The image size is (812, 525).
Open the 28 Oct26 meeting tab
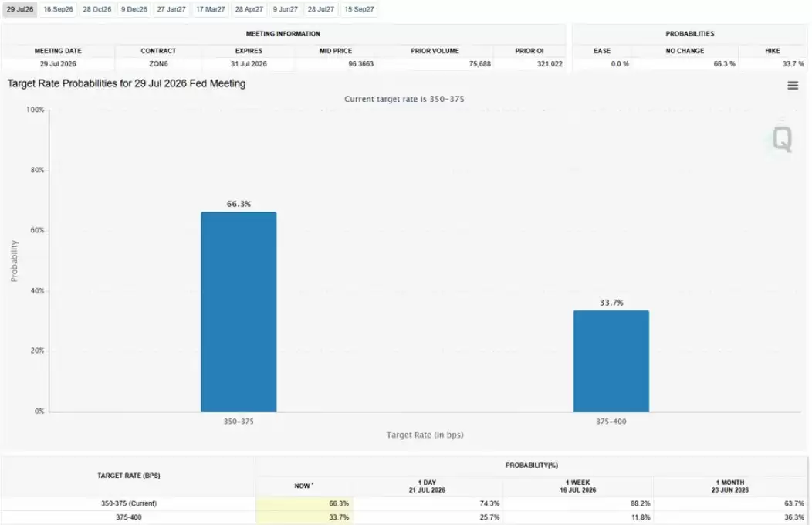[x=96, y=9]
